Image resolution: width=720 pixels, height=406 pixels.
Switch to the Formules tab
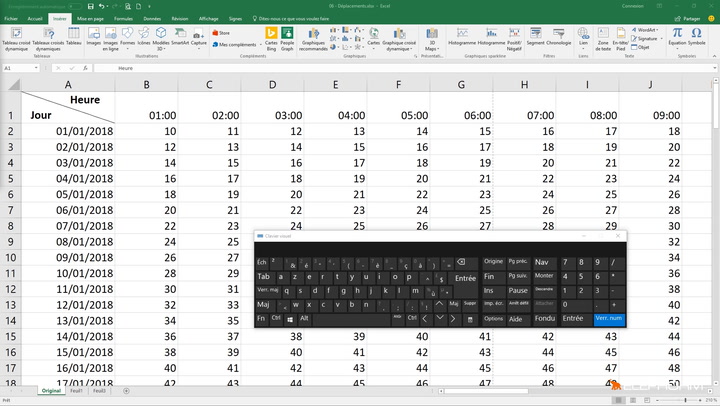click(123, 19)
